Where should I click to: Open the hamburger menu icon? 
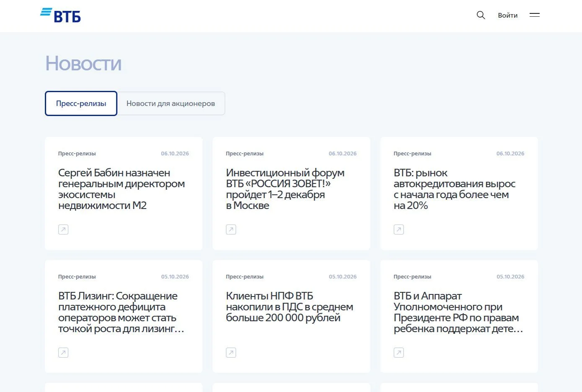coord(534,15)
